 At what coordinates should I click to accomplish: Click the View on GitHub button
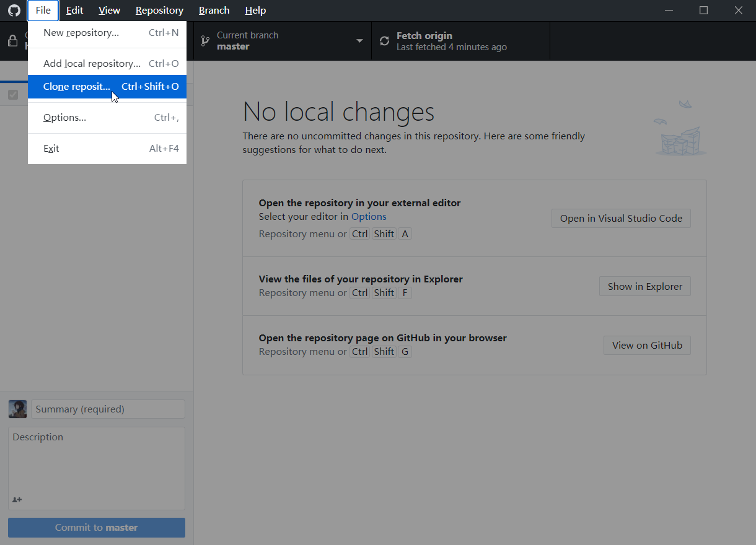(x=647, y=345)
